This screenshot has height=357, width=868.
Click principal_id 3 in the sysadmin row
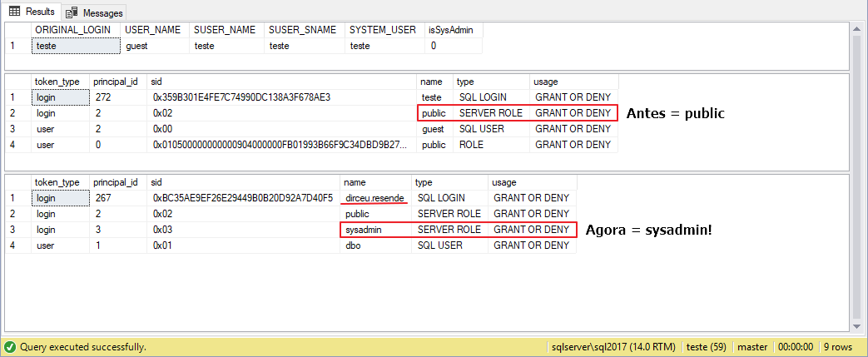pyautogui.click(x=119, y=229)
